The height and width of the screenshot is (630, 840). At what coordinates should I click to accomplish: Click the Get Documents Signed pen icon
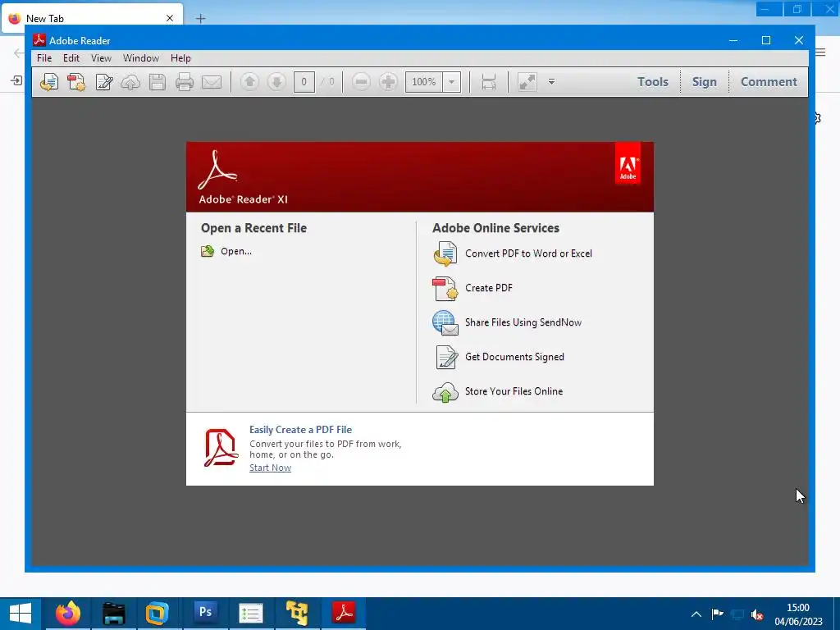pos(445,358)
